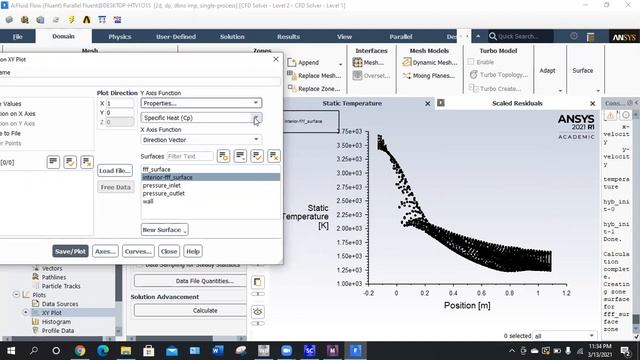
Task: Click eye visibility icon beside task page
Action: click(x=258, y=312)
